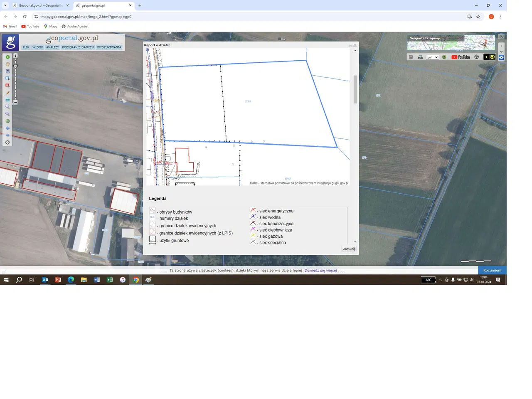The image size is (532, 399).
Task: Open the 'pol' language dropdown
Action: tap(432, 57)
